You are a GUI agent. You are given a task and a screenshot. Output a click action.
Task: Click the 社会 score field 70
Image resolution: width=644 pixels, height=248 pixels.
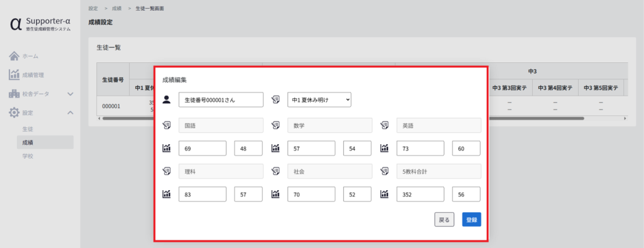tap(311, 194)
